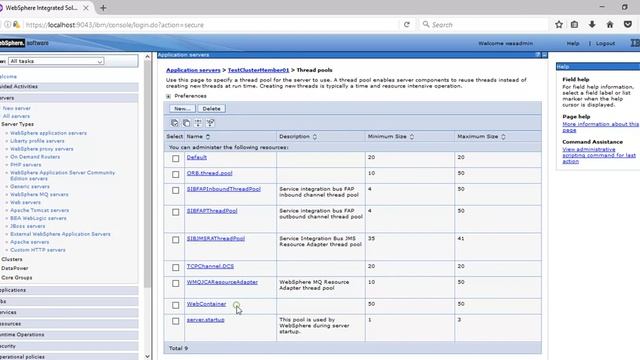Open the server.startup thread pool link
The width and height of the screenshot is (640, 360).
pos(206,320)
